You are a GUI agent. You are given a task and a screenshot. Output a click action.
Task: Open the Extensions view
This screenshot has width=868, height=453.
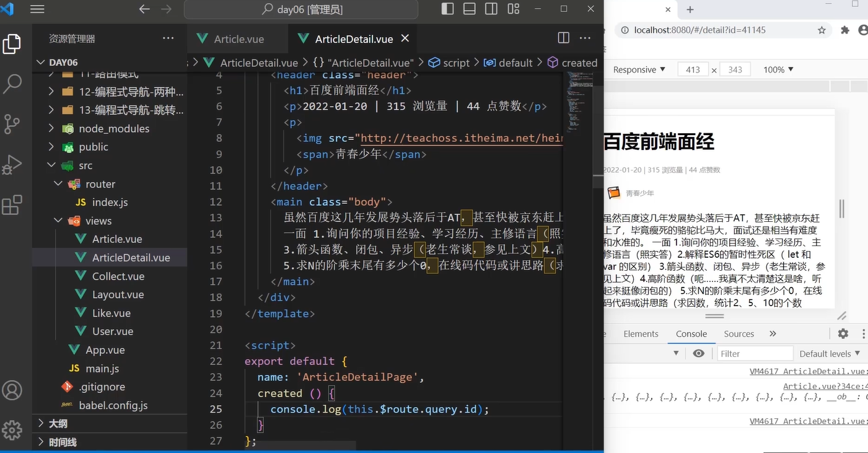[12, 205]
